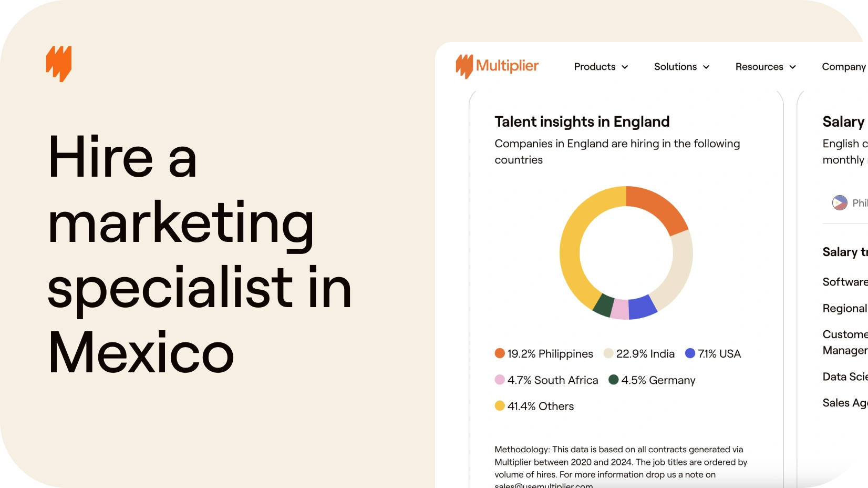
Task: Expand the Solutions chevron arrow
Action: pos(706,67)
